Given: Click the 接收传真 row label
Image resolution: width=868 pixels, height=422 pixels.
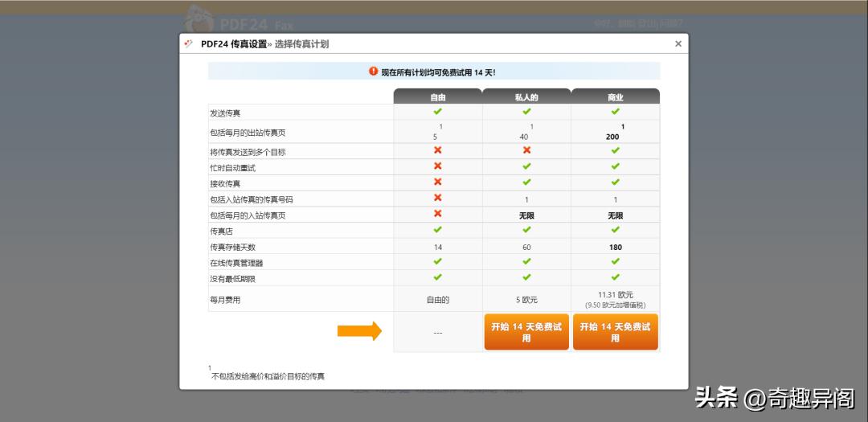Looking at the screenshot, I should click(225, 183).
